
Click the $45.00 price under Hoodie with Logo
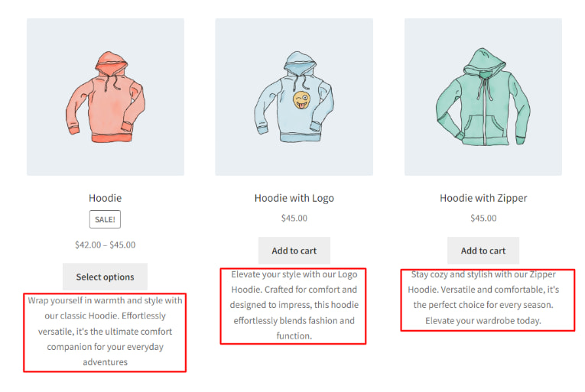pos(294,219)
